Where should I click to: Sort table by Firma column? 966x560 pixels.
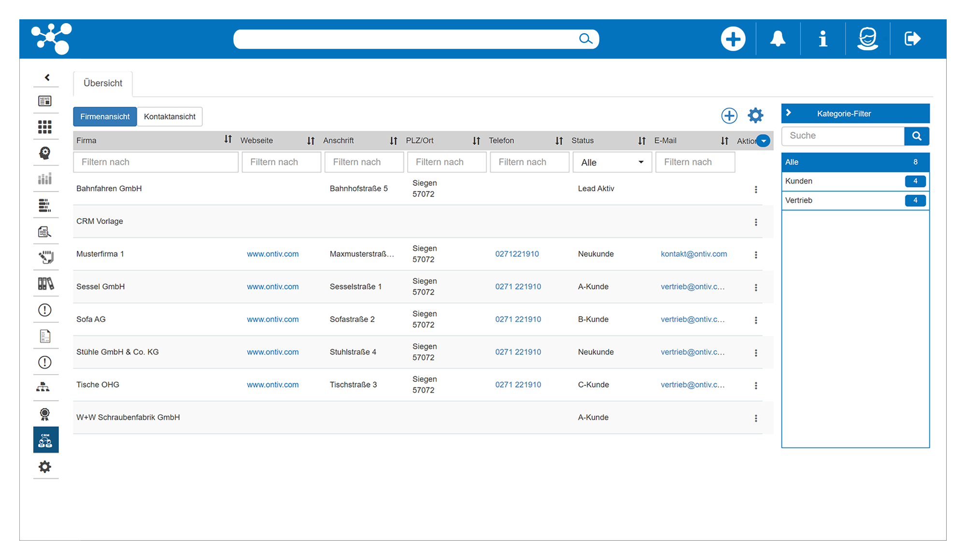tap(228, 140)
